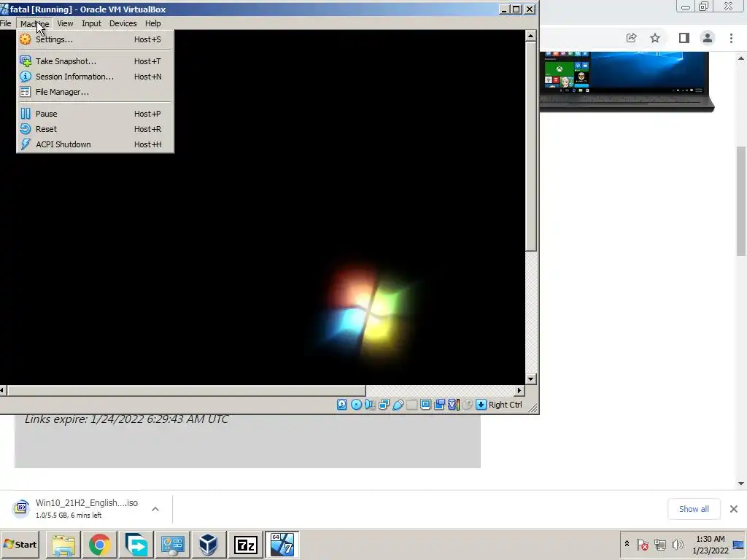Open Chrome three-dot menu
The width and height of the screenshot is (747, 560).
[x=731, y=38]
